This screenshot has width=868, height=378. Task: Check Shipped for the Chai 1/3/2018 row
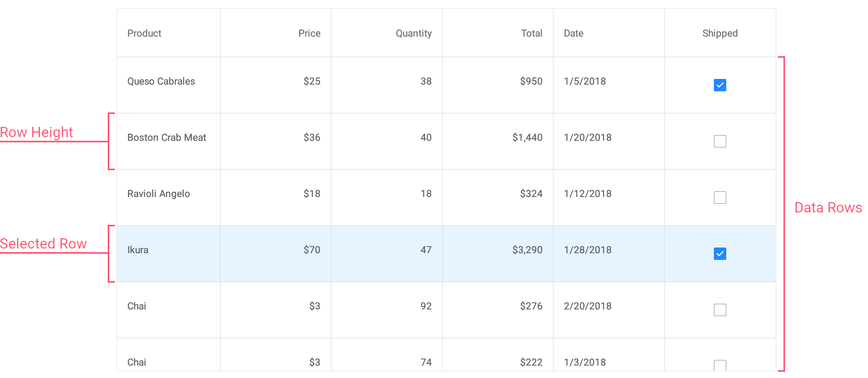coord(720,365)
